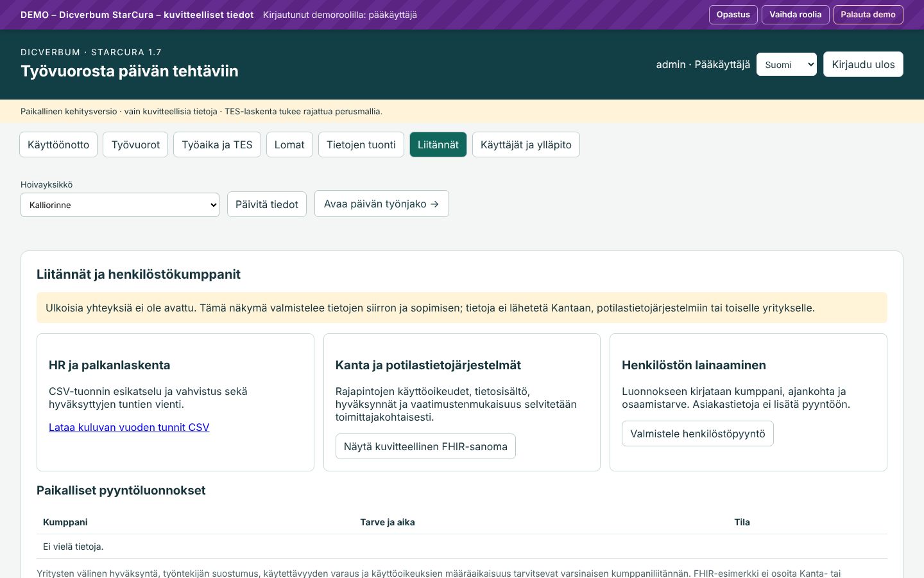Click the Liitännät ja henkilöstökumppanit heading
This screenshot has height=578, width=924.
click(139, 274)
